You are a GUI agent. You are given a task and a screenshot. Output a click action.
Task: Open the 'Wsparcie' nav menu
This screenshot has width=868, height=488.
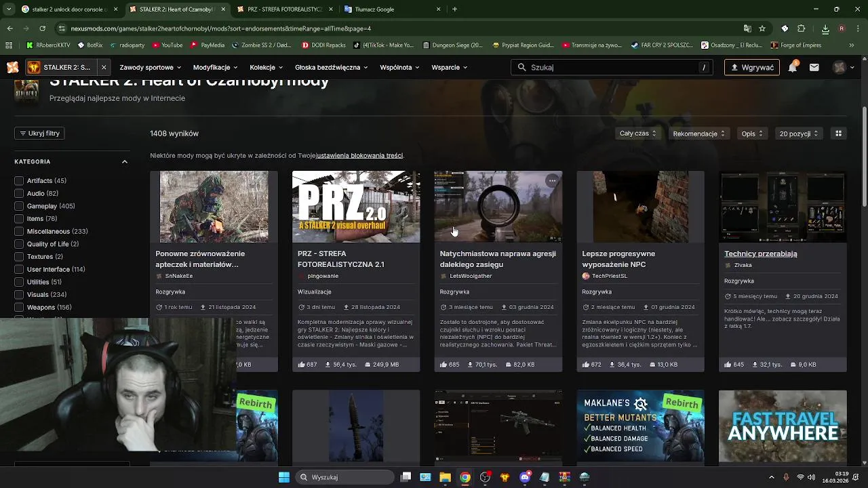(450, 67)
